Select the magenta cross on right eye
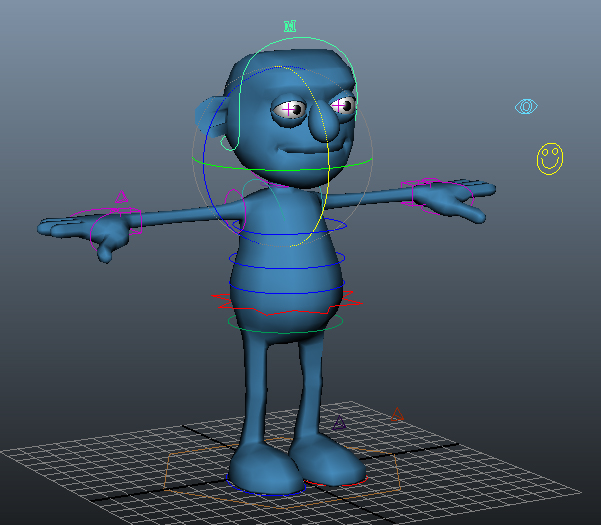The image size is (601, 525). (339, 105)
